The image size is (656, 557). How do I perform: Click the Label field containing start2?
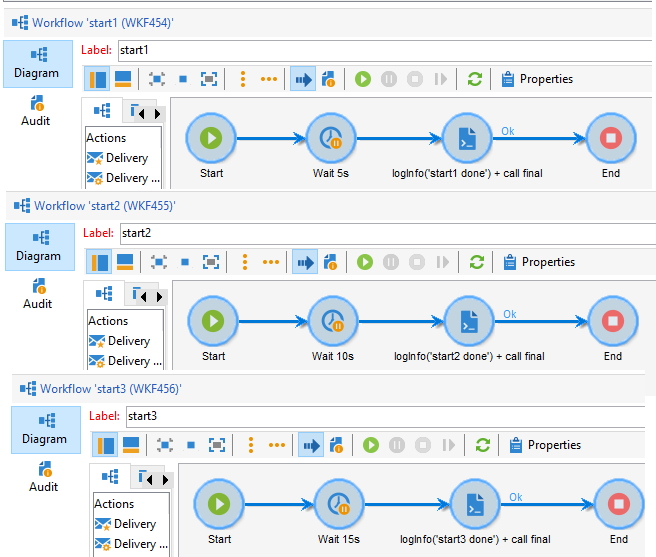point(380,234)
